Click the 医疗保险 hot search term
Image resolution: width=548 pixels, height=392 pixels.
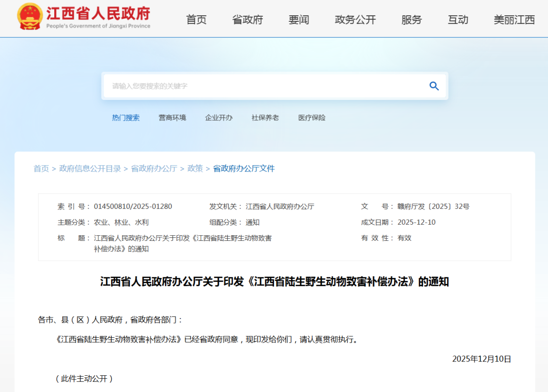(312, 117)
